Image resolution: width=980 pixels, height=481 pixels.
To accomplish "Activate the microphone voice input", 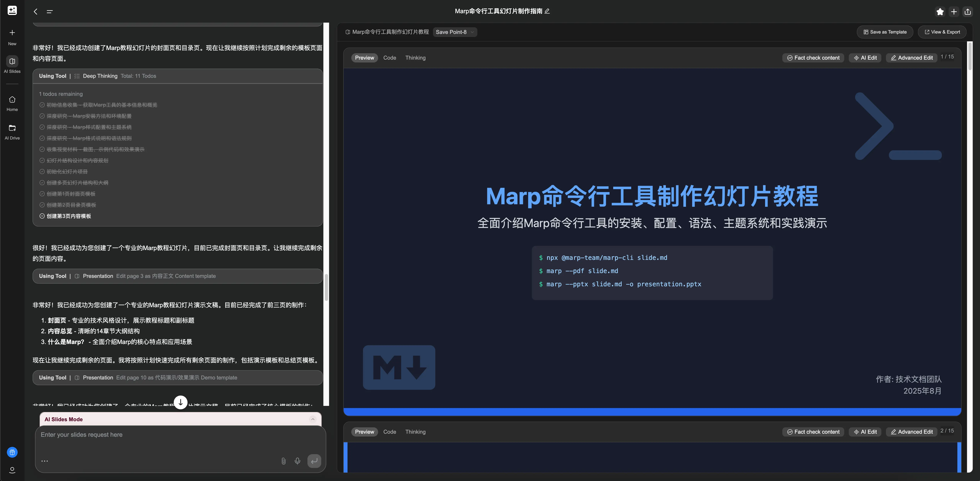I will [297, 461].
